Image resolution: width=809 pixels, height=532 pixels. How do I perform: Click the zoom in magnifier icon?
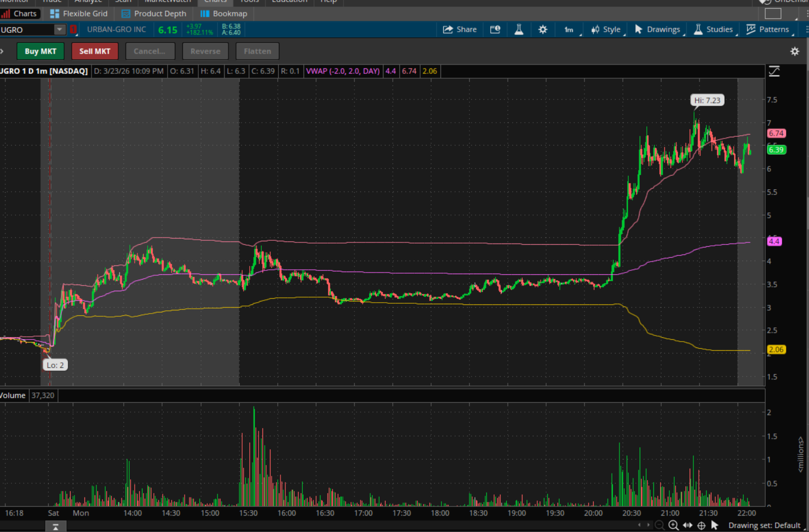674,525
